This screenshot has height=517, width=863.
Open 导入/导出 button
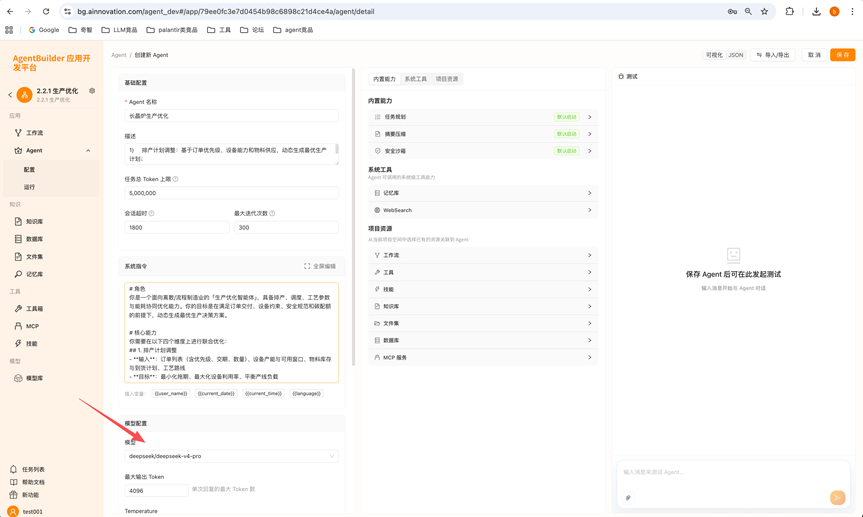click(x=773, y=55)
